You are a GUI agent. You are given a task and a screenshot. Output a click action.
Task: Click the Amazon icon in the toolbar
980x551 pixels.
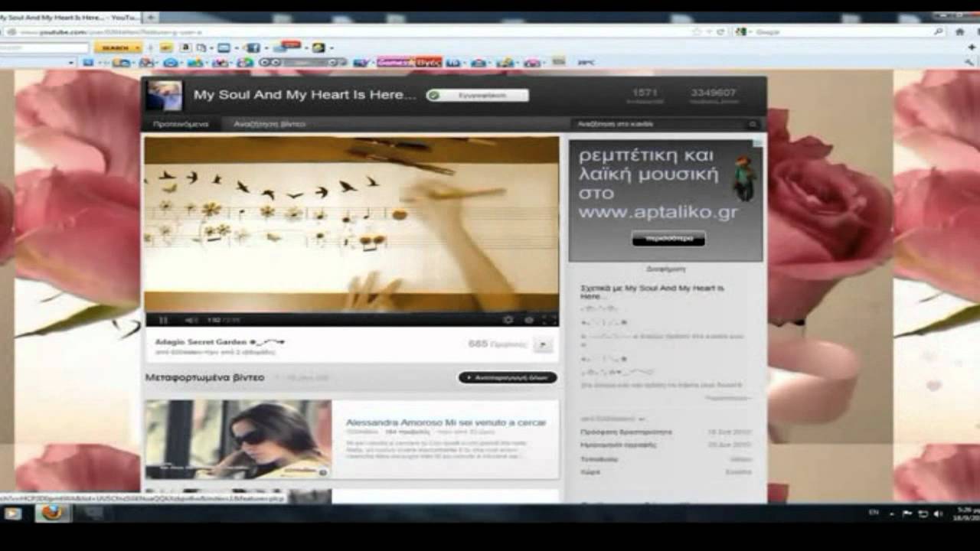187,47
